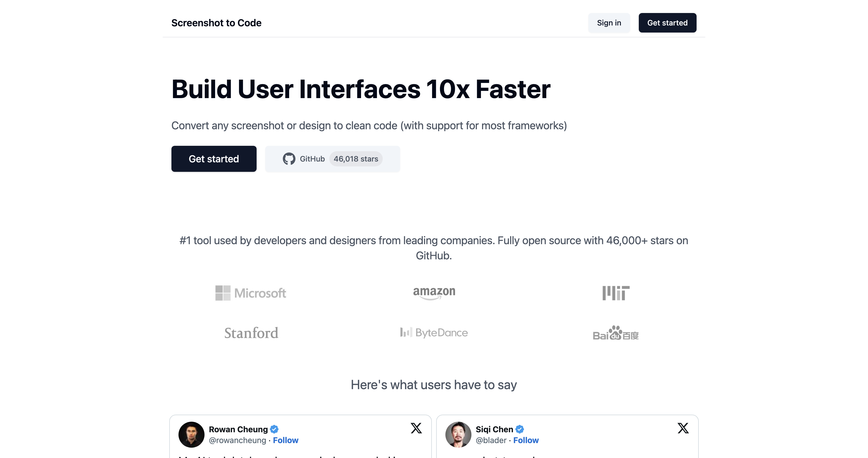Open Rowan Cheung's name link
868x458 pixels.
pos(238,429)
